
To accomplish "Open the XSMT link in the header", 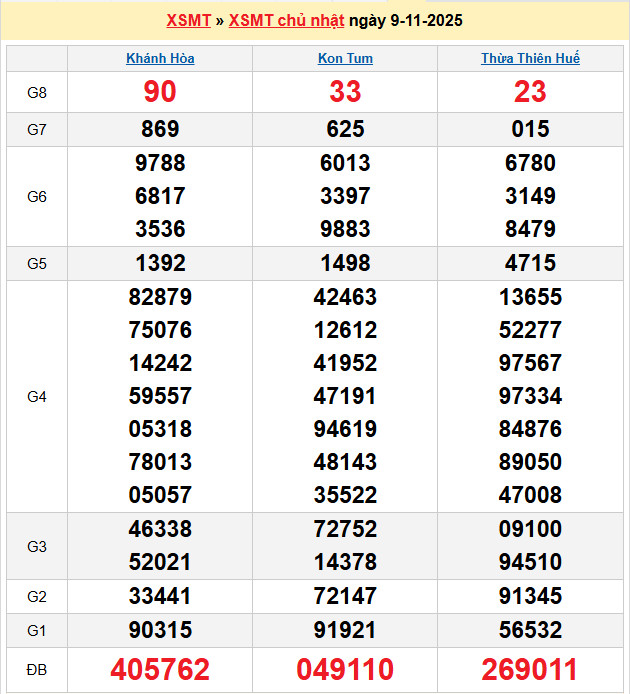I will coord(188,21).
